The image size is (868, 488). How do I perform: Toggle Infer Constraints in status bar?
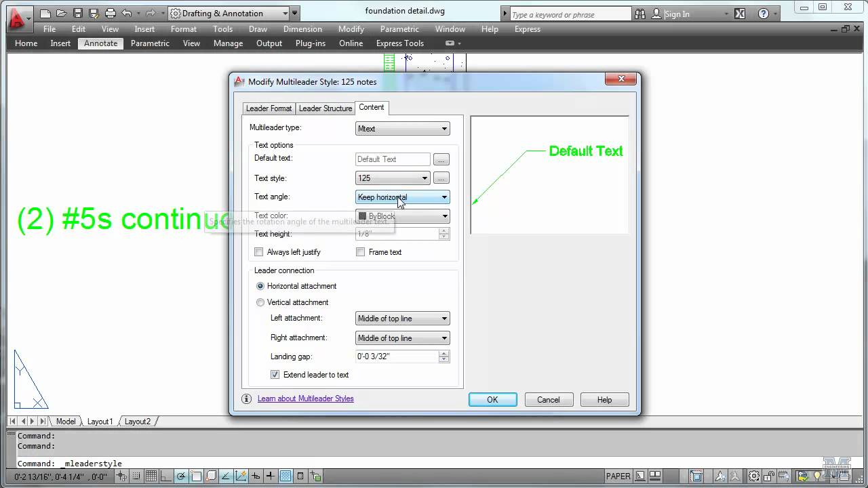(121, 476)
